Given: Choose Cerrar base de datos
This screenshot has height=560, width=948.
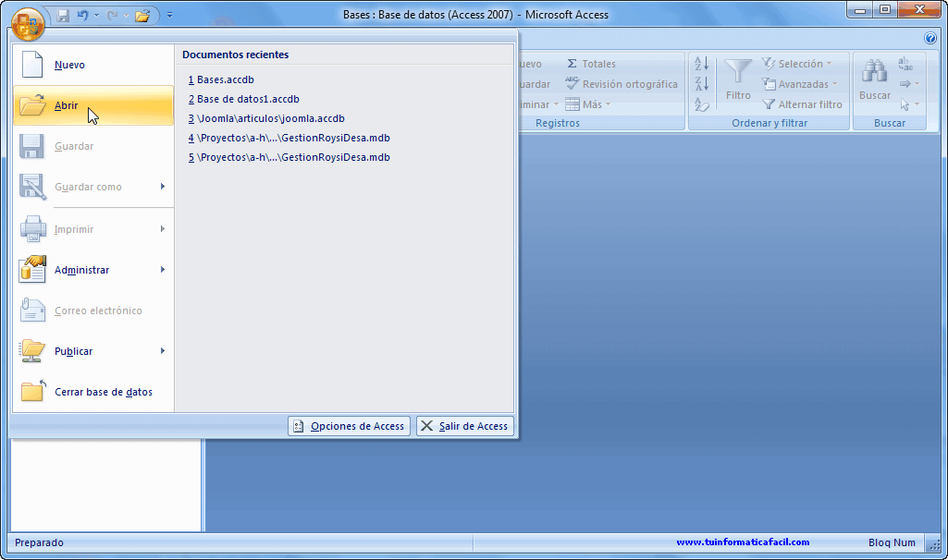Looking at the screenshot, I should click(93, 392).
